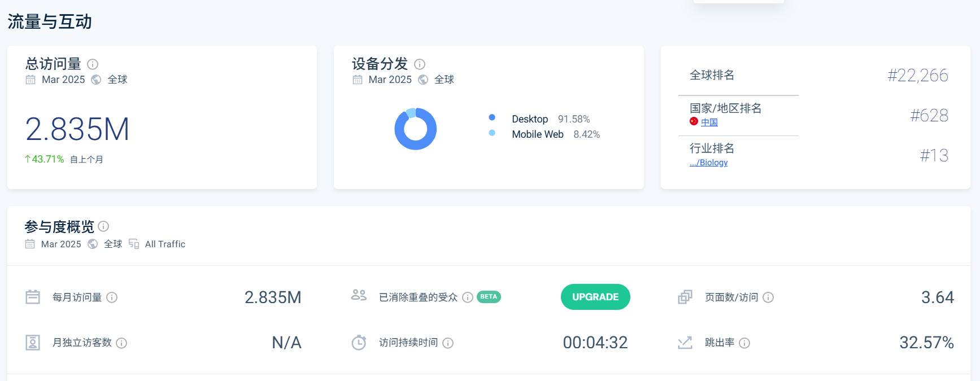Click the Mobile Web legend color dot
The width and height of the screenshot is (980, 381).
click(492, 133)
